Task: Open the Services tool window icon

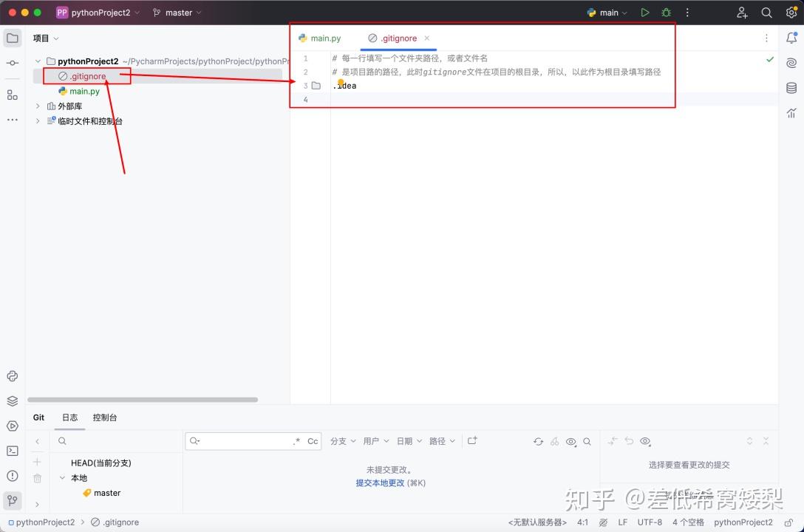Action: (13, 426)
